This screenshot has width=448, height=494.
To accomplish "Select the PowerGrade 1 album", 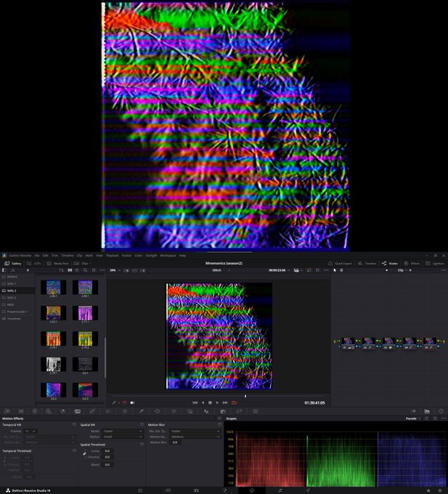I will 17,312.
